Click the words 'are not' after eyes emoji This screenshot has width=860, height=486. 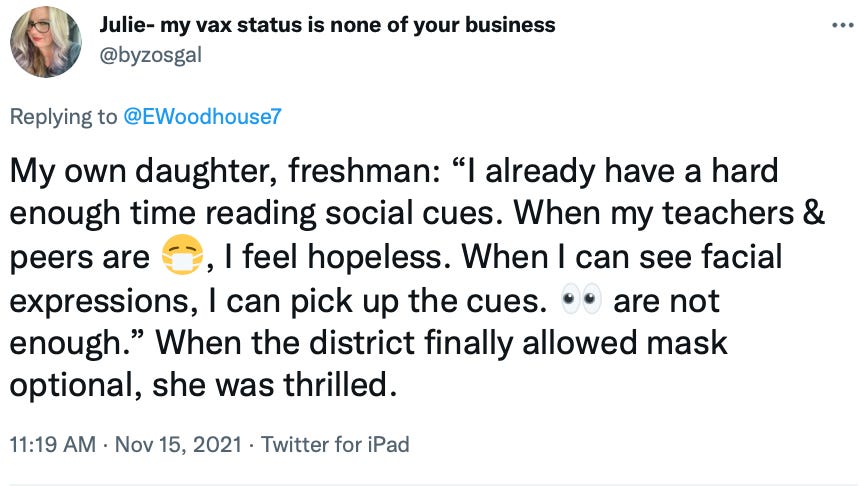pos(666,301)
